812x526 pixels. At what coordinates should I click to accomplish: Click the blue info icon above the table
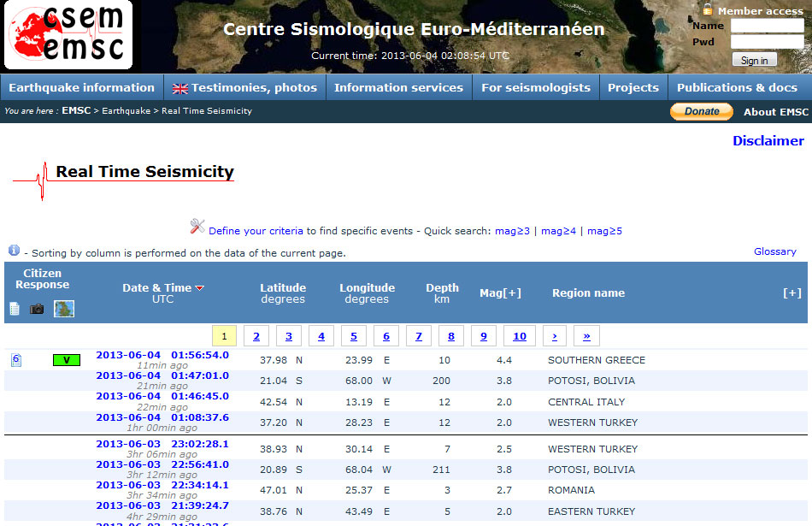[x=14, y=251]
